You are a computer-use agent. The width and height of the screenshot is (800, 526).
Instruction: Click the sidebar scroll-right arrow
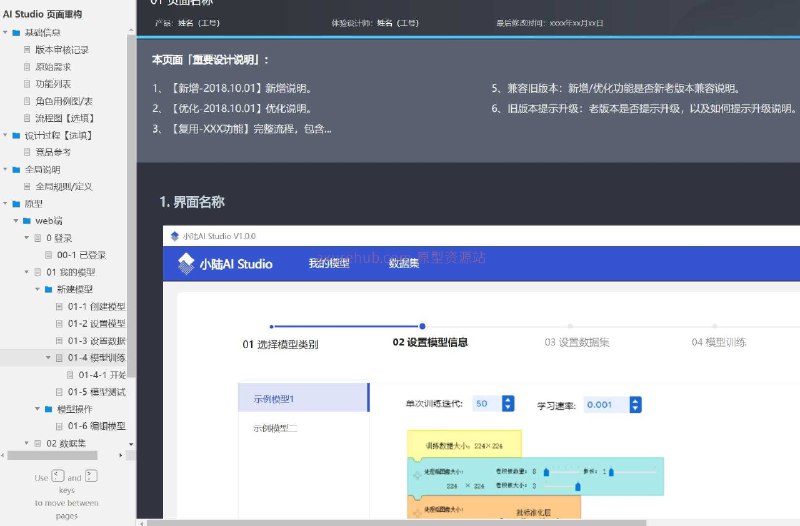[x=121, y=456]
